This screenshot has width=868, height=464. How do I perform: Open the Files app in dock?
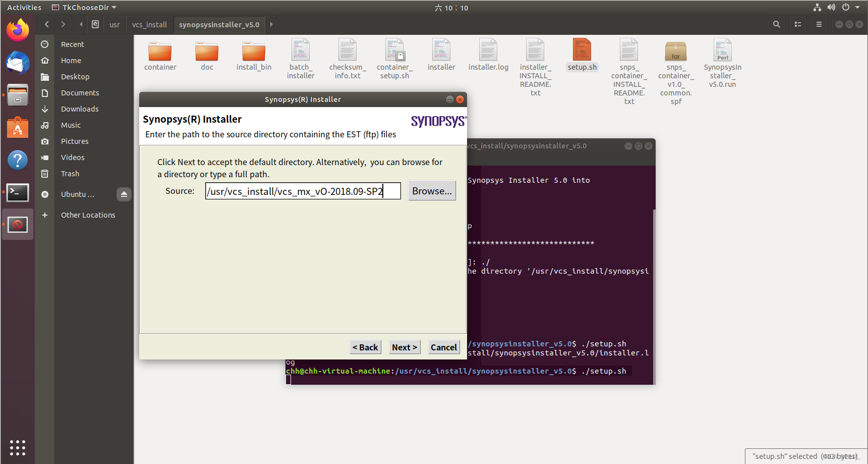[18, 95]
